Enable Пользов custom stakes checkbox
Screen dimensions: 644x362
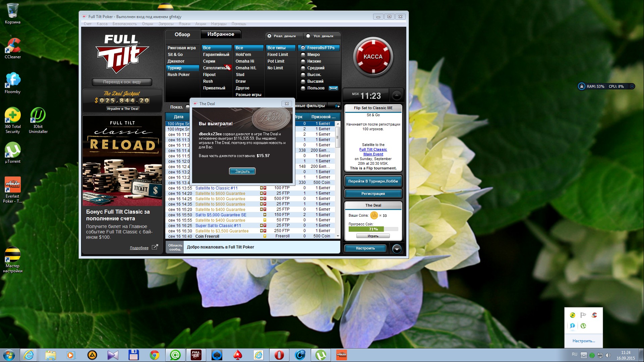point(303,88)
